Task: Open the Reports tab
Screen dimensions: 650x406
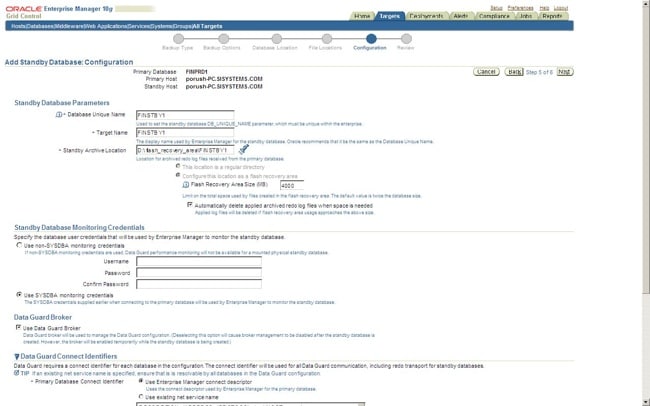Action: pos(552,16)
